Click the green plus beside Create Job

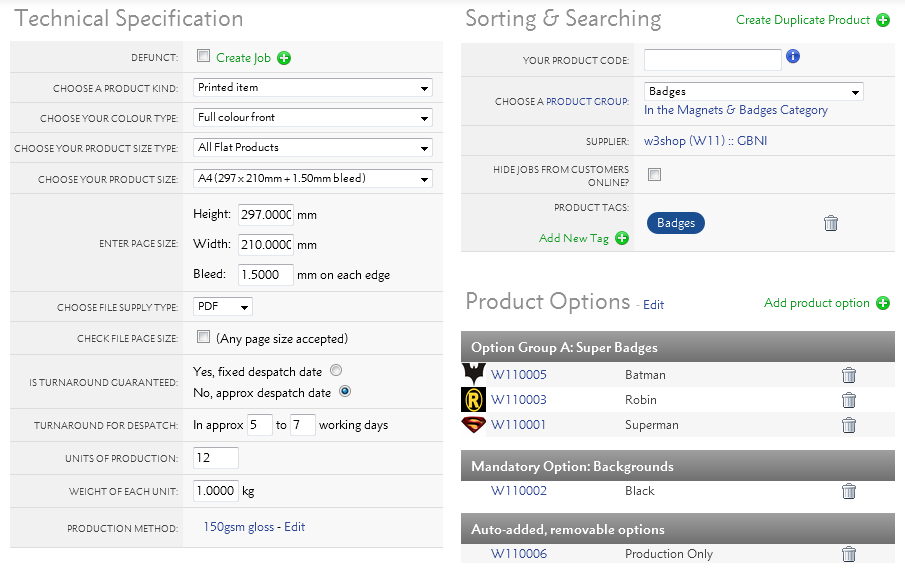pos(284,58)
